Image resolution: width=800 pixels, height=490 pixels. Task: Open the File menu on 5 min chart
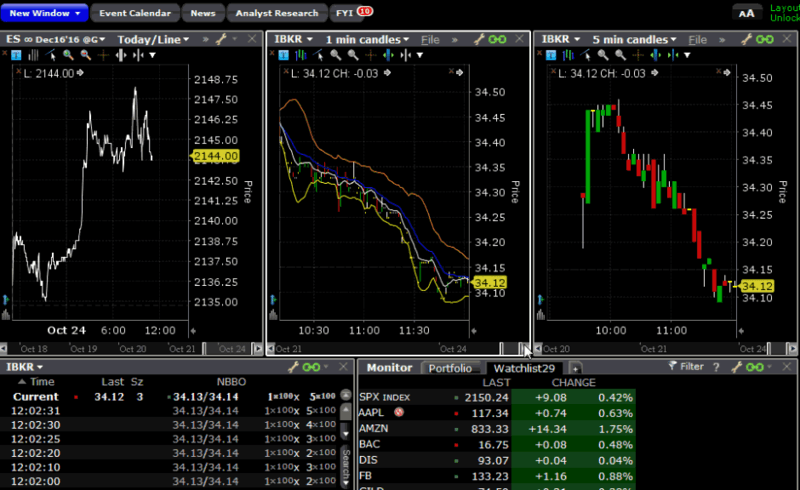point(697,39)
